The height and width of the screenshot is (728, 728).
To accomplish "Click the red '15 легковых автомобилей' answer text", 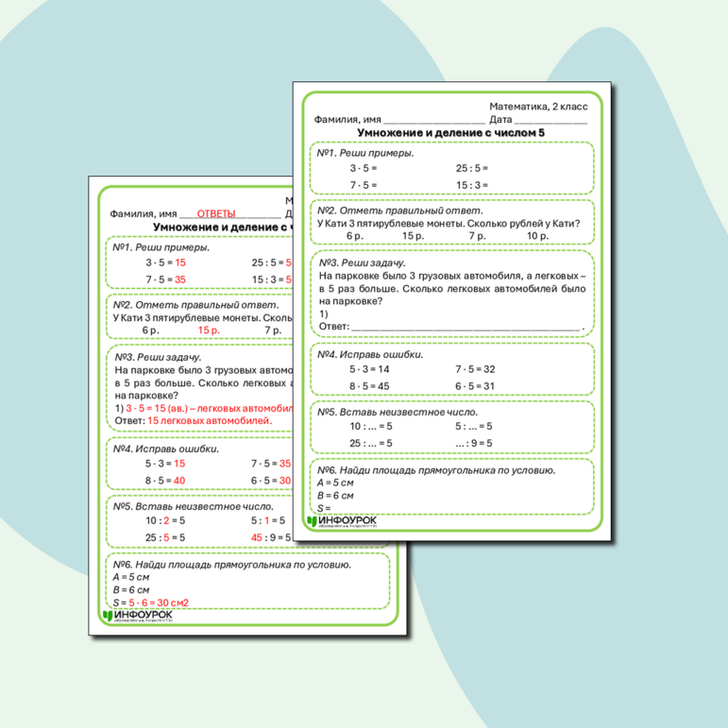I will [x=209, y=419].
